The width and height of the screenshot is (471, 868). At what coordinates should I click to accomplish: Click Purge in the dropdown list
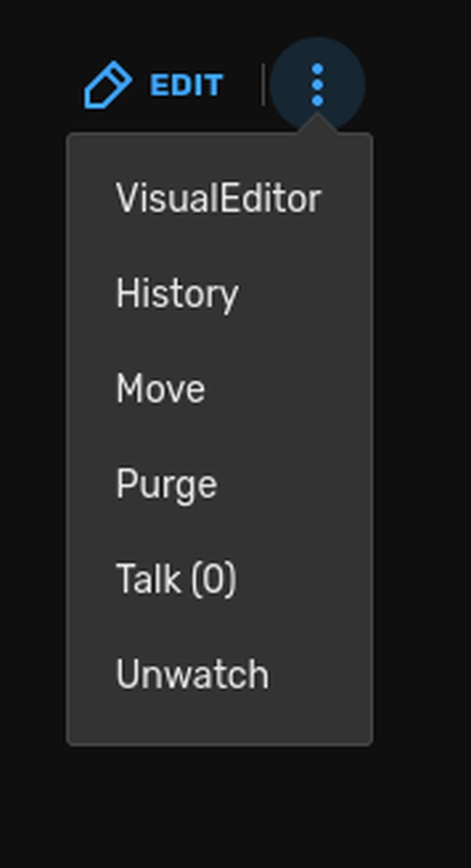tap(167, 484)
